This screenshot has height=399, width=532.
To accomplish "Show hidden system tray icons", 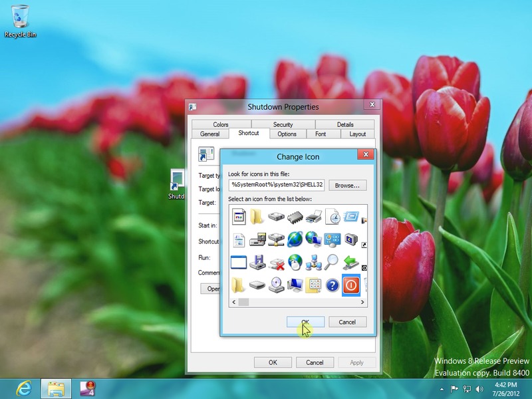I will (x=442, y=388).
